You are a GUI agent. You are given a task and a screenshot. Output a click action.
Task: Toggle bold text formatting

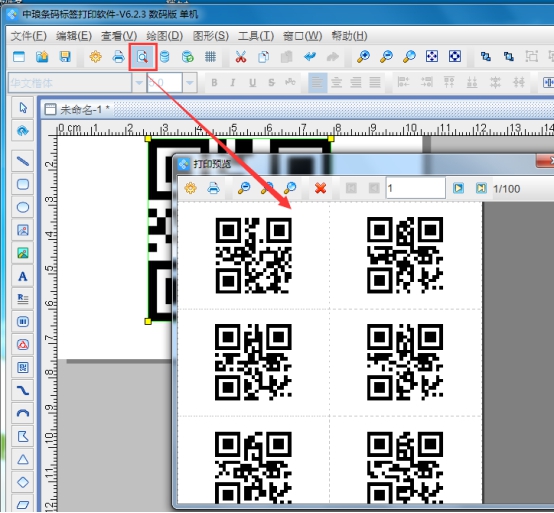click(214, 83)
